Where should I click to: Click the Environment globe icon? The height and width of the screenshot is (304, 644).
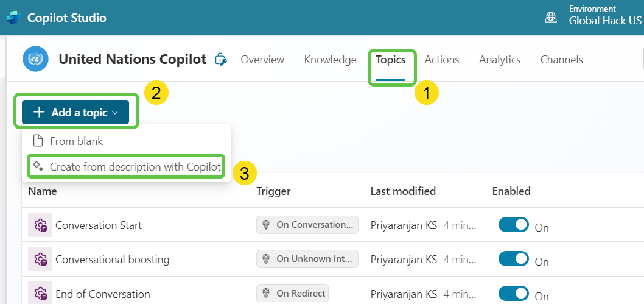551,18
